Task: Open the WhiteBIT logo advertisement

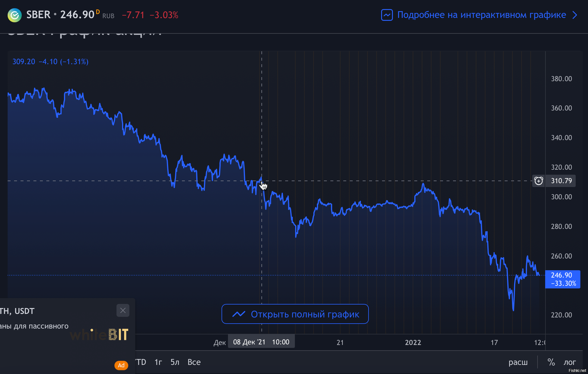Action: pyautogui.click(x=99, y=334)
